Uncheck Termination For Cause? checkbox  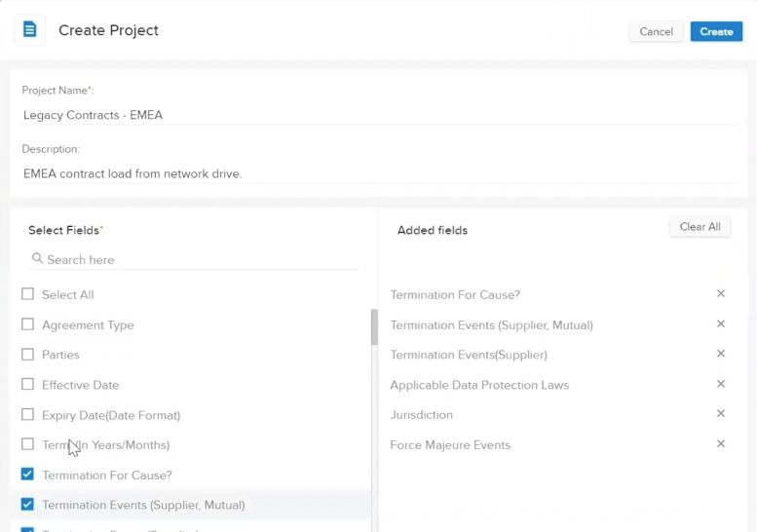point(27,475)
